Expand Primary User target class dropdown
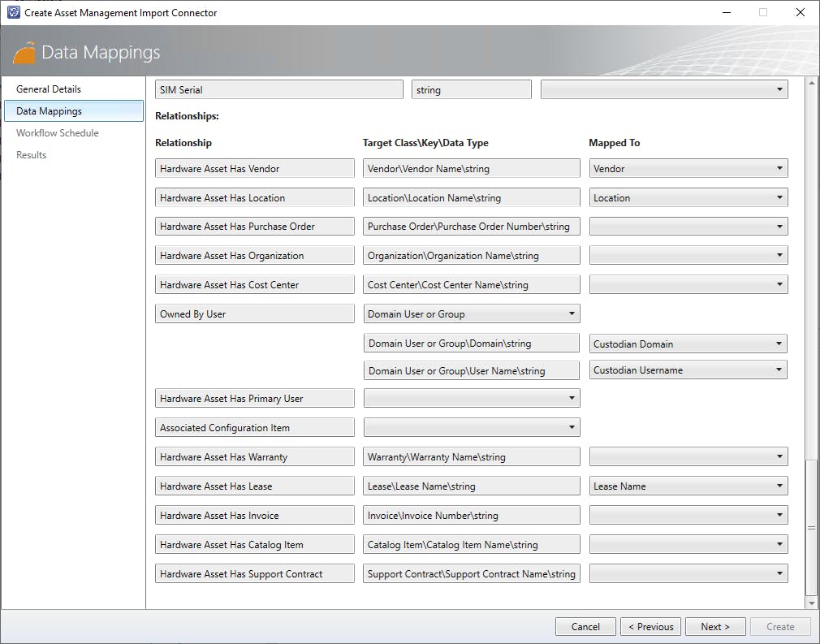820x644 pixels. [471, 399]
